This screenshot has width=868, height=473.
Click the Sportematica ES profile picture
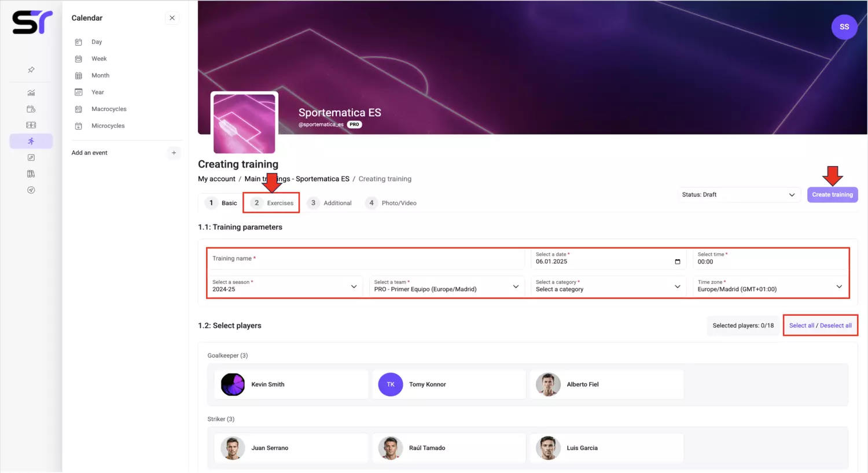coord(244,123)
